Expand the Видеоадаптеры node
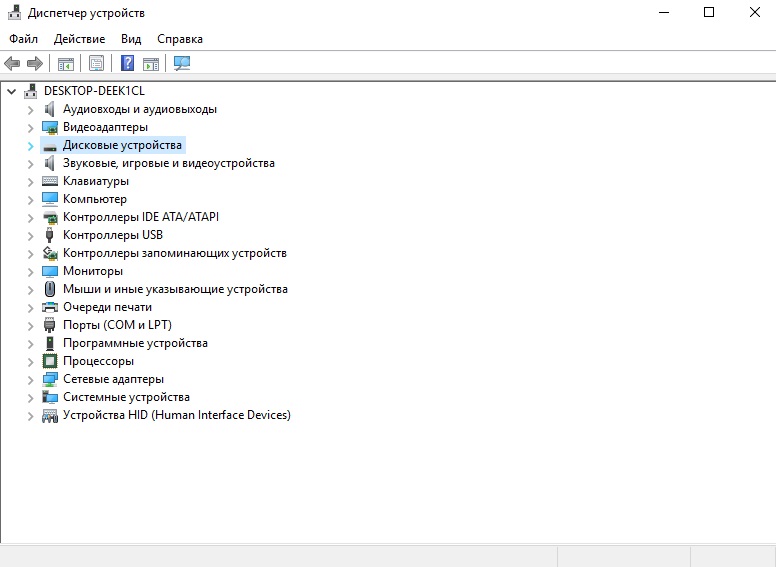The width and height of the screenshot is (776, 567). [30, 128]
